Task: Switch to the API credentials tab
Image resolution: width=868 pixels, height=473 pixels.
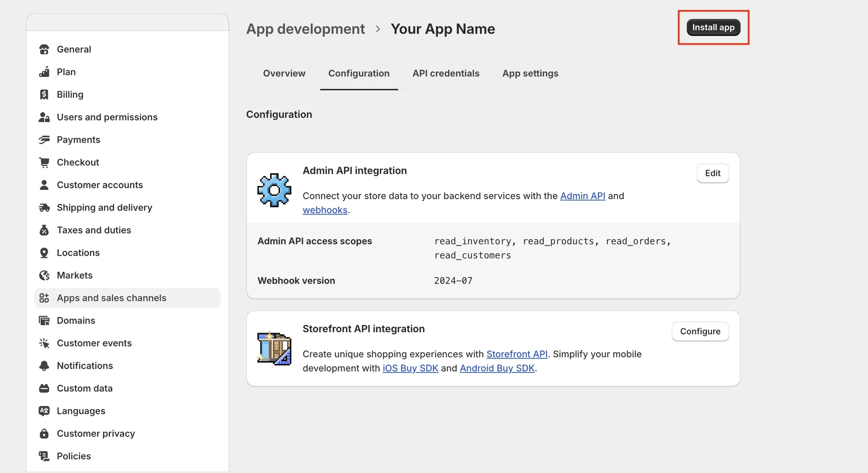Action: coord(446,73)
